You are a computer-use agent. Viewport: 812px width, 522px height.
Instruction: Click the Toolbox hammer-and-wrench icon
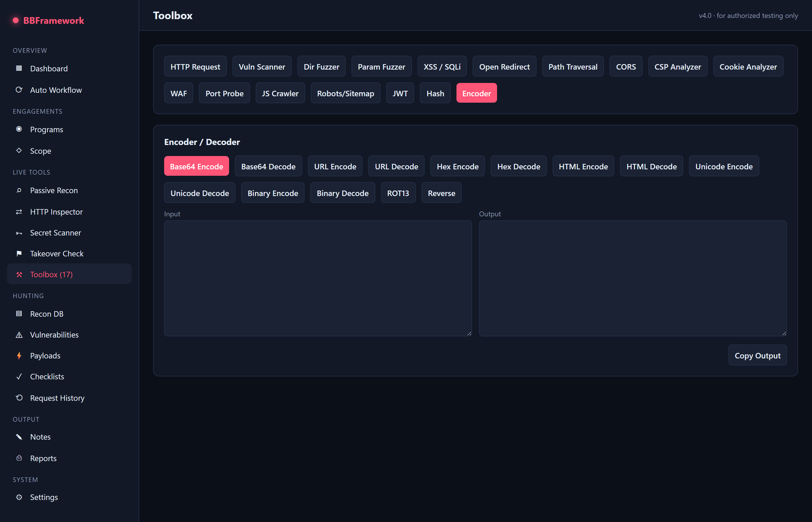pos(19,275)
